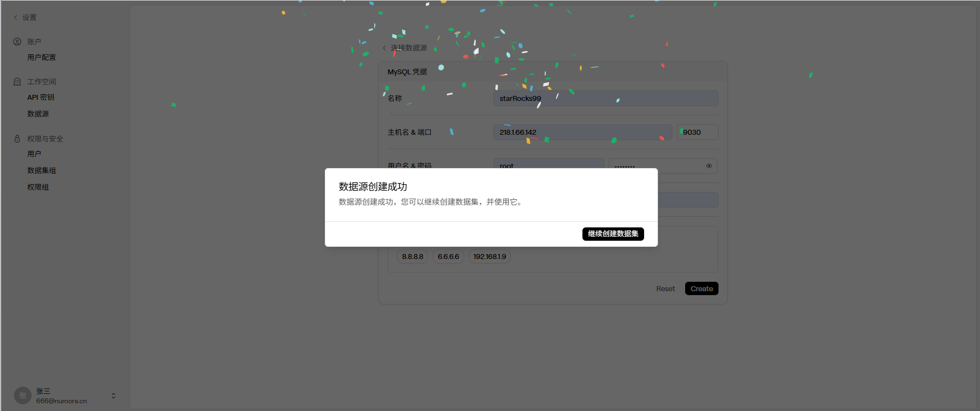This screenshot has height=411, width=980.
Task: Click the 工作空间 section heading
Action: (x=42, y=82)
